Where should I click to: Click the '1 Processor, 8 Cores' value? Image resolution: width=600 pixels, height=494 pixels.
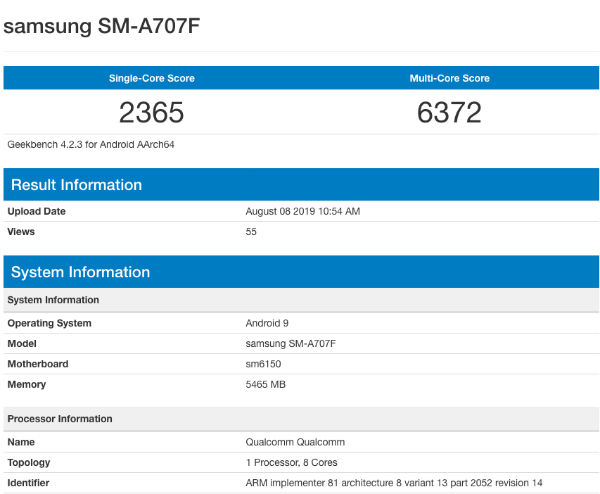292,463
